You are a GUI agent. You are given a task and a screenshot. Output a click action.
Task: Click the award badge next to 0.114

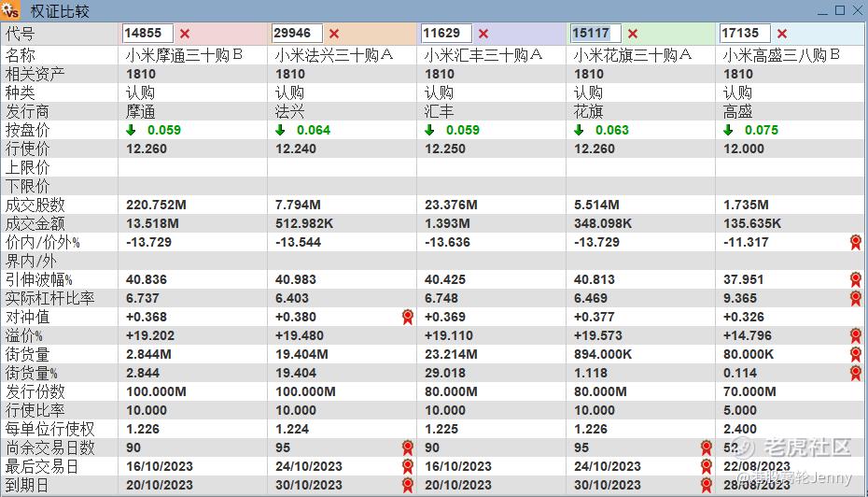click(x=856, y=373)
